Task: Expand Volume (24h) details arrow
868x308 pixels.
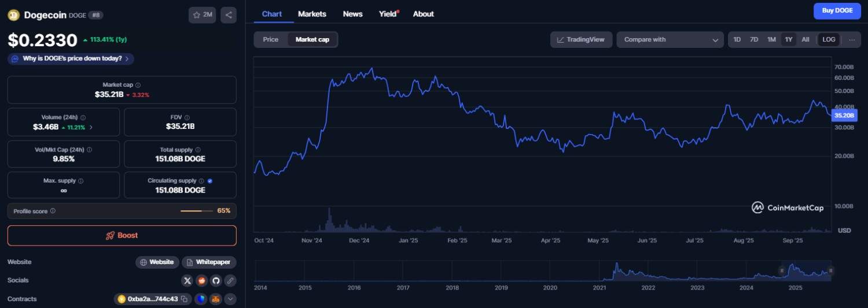Action: tap(91, 127)
